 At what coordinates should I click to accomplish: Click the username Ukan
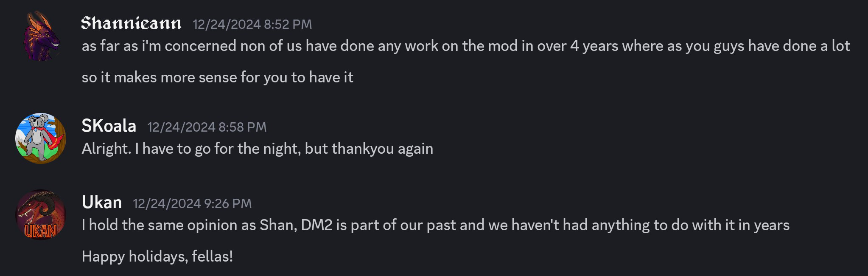tap(102, 203)
